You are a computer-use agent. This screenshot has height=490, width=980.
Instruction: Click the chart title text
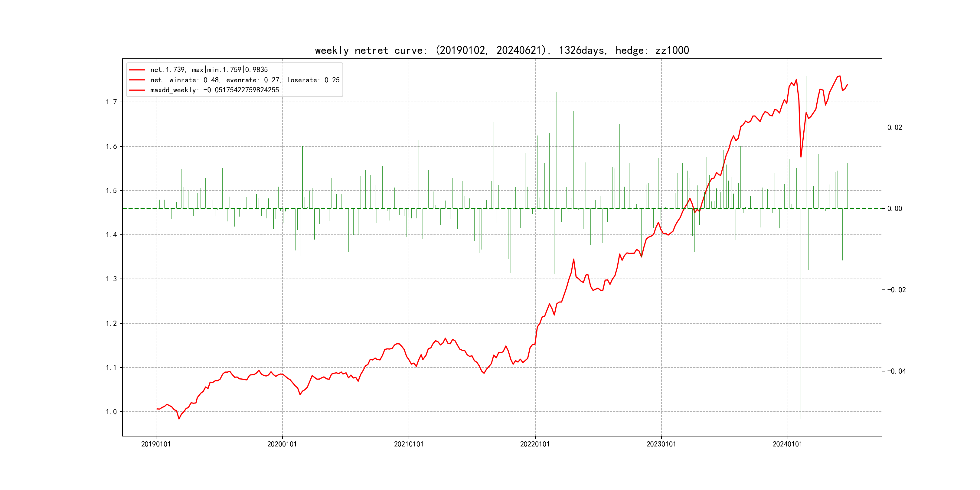(x=502, y=51)
